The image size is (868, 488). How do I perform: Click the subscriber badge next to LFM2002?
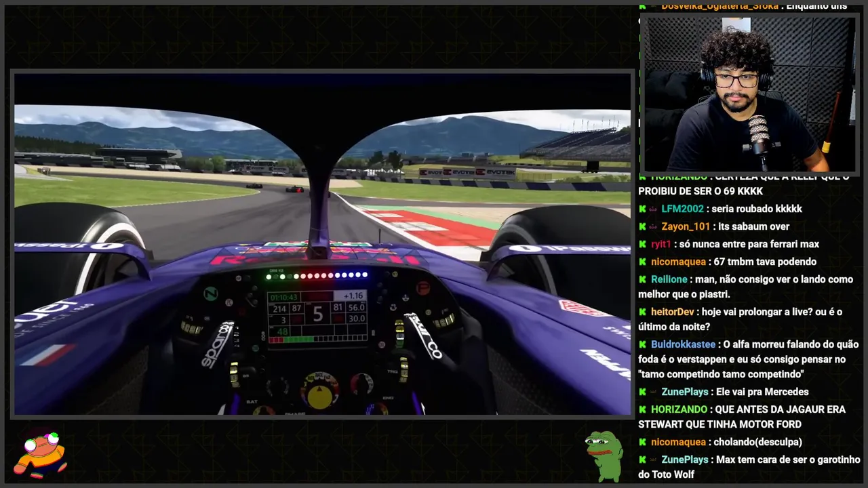(x=654, y=209)
